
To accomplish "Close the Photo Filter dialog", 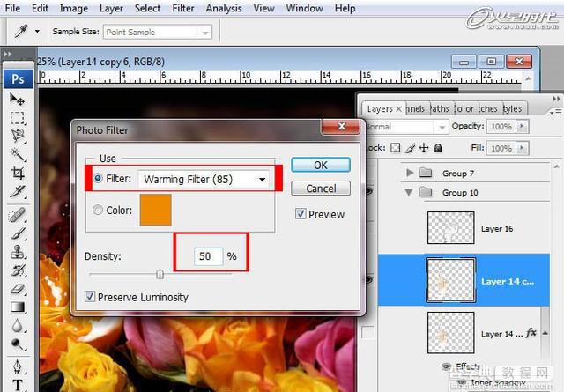I will coord(341,126).
